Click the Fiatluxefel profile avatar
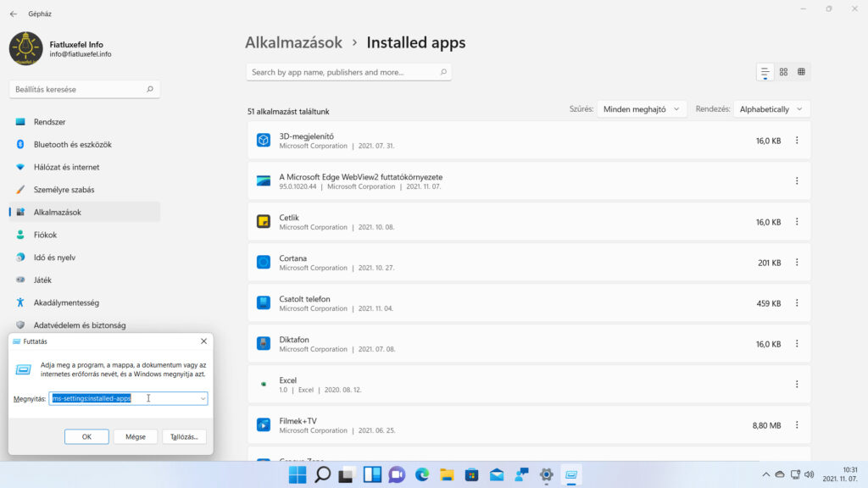 tap(26, 48)
